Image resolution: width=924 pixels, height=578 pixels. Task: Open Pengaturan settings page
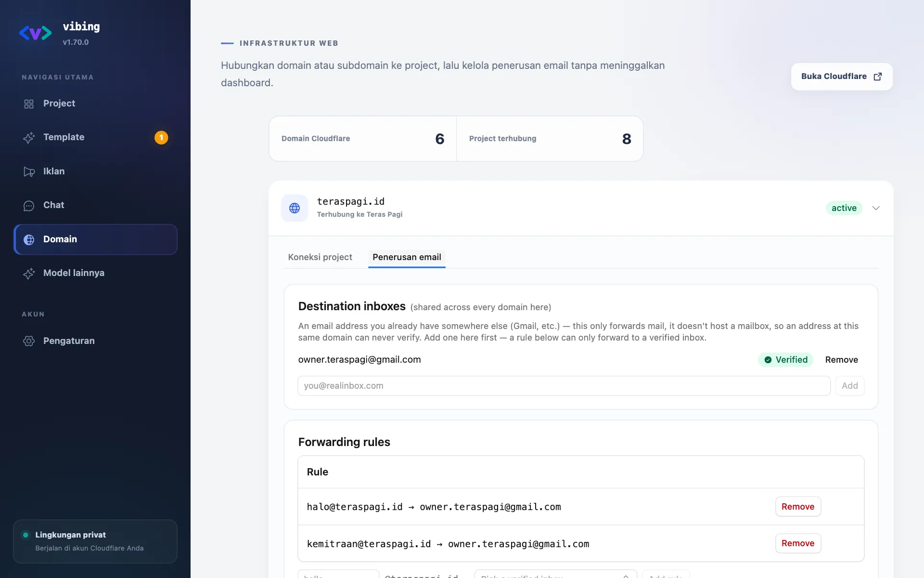[x=95, y=341]
